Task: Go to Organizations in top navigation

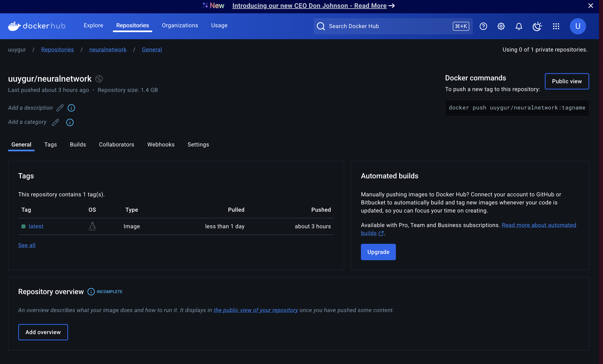Action: pos(180,25)
